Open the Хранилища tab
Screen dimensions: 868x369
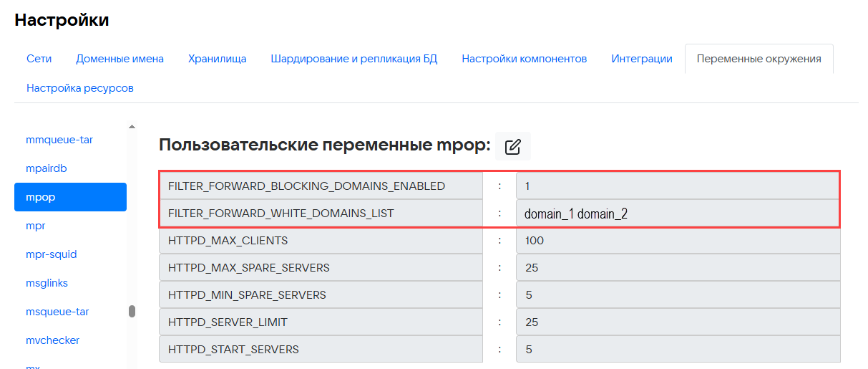(x=217, y=59)
